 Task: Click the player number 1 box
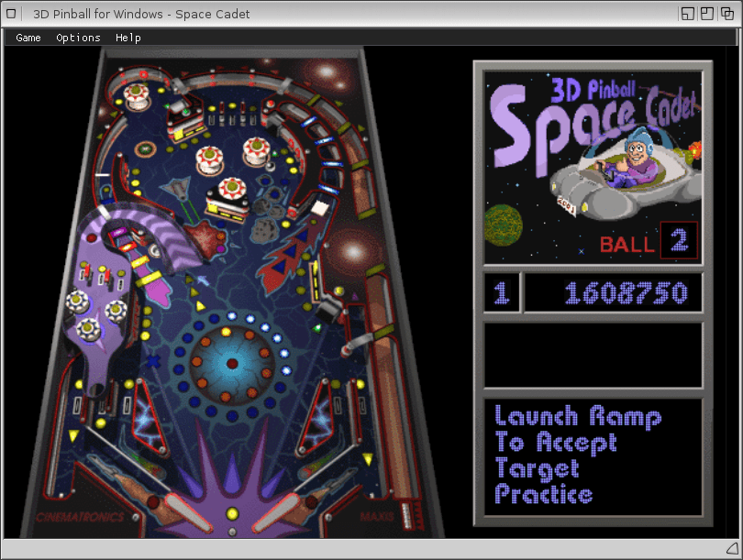pyautogui.click(x=502, y=293)
